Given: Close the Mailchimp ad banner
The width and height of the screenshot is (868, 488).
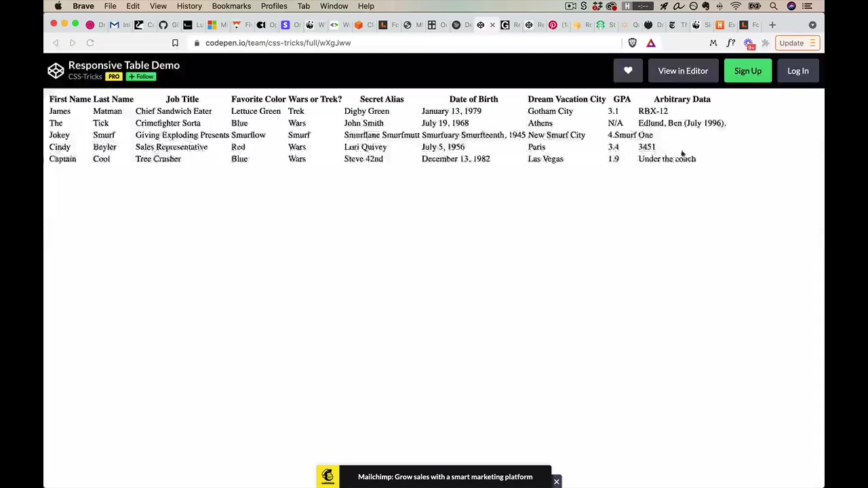Looking at the screenshot, I should point(556,482).
